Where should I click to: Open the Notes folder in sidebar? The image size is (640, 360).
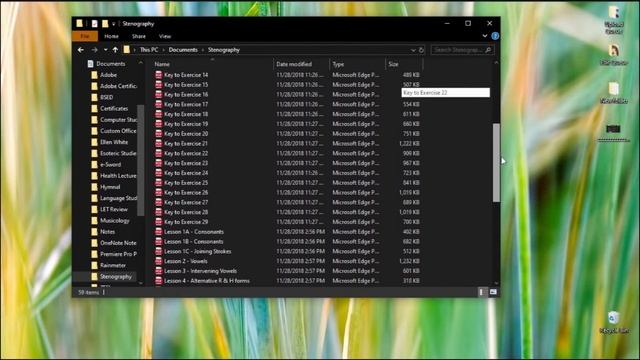coord(107,231)
